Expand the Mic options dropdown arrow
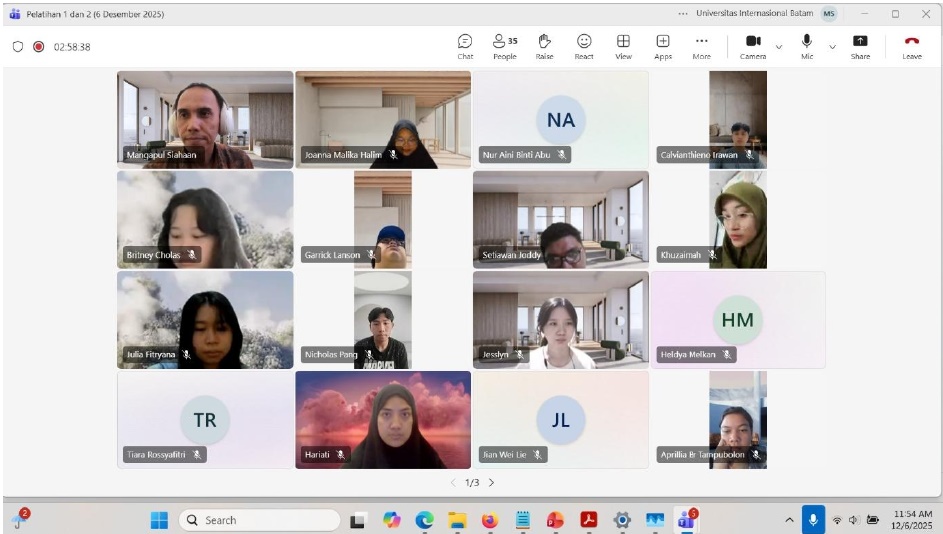943x534 pixels. [832, 47]
